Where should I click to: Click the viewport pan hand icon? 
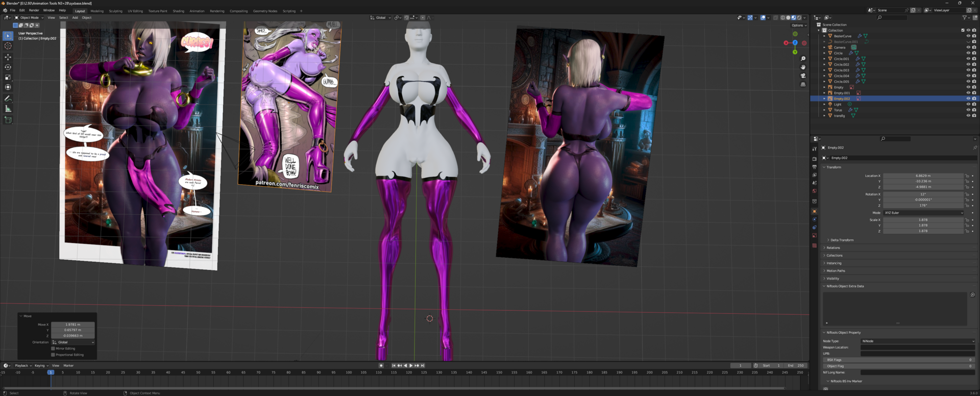803,67
